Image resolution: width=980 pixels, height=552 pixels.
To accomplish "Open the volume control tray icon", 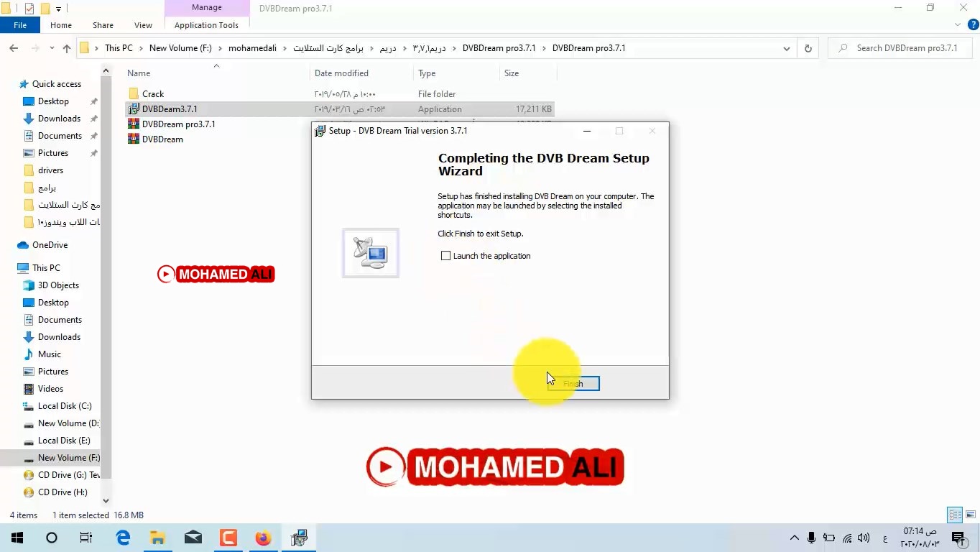I will click(864, 538).
